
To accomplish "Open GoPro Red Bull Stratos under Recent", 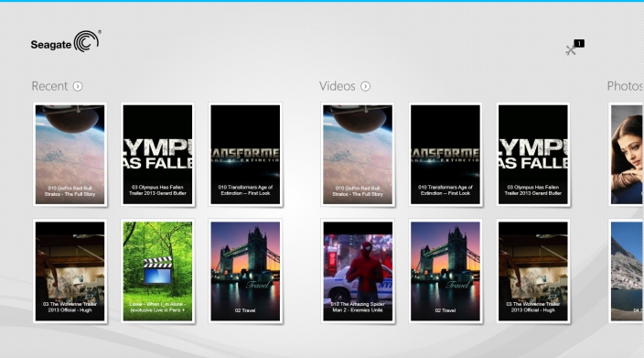I will [x=70, y=155].
